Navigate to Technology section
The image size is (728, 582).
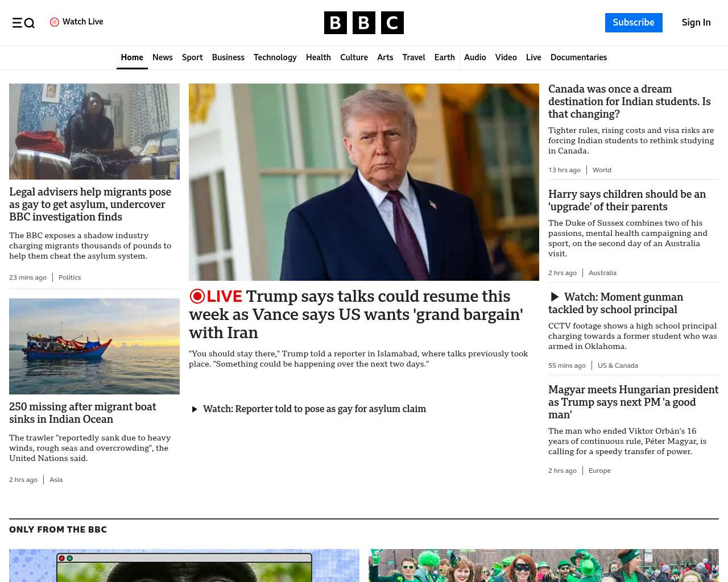pos(275,57)
